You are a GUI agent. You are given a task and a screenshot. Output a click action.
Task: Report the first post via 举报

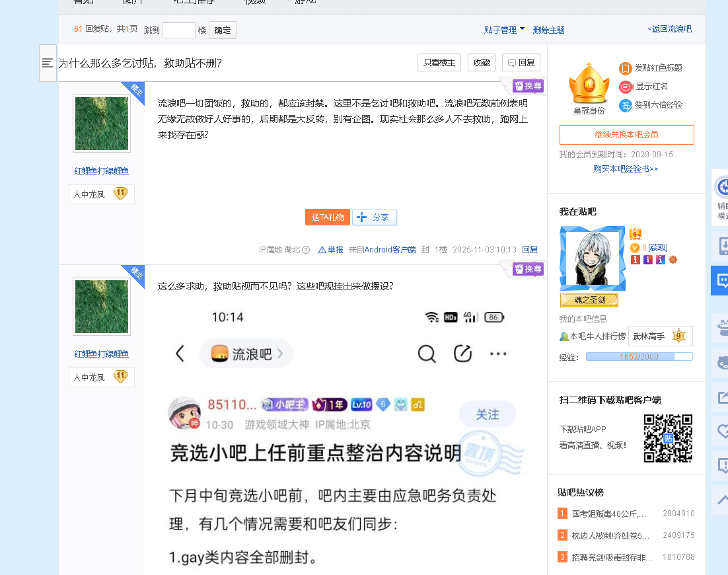(331, 250)
